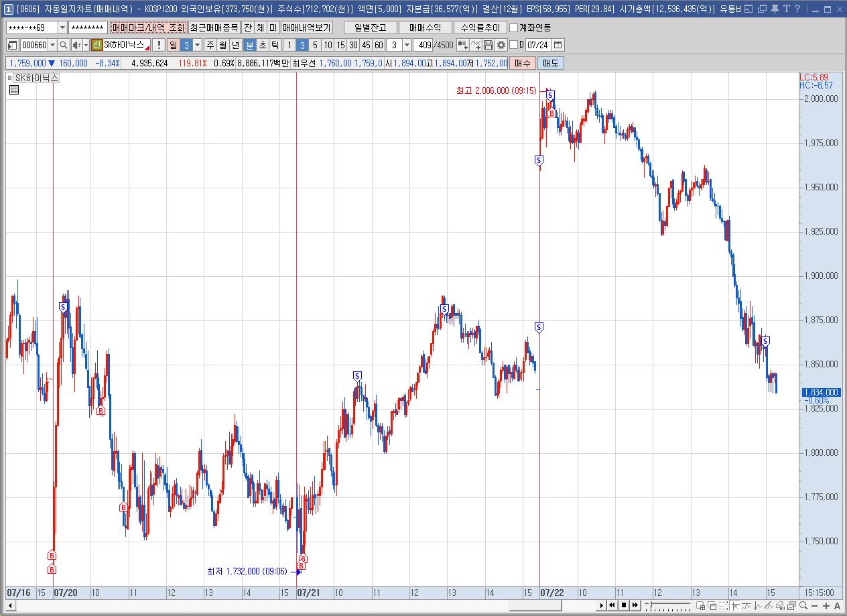Image resolution: width=847 pixels, height=616 pixels.
Task: Click the green 신 badge icon
Action: click(96, 45)
